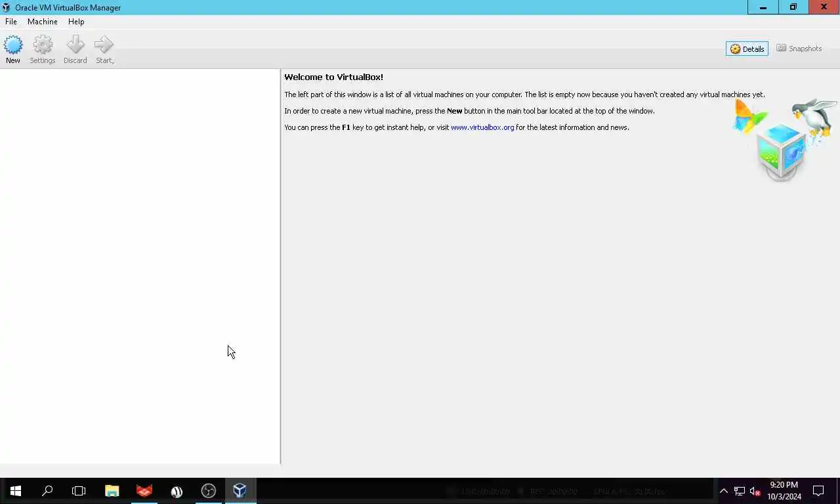Open the OBS Studio taskbar icon

coord(208,491)
